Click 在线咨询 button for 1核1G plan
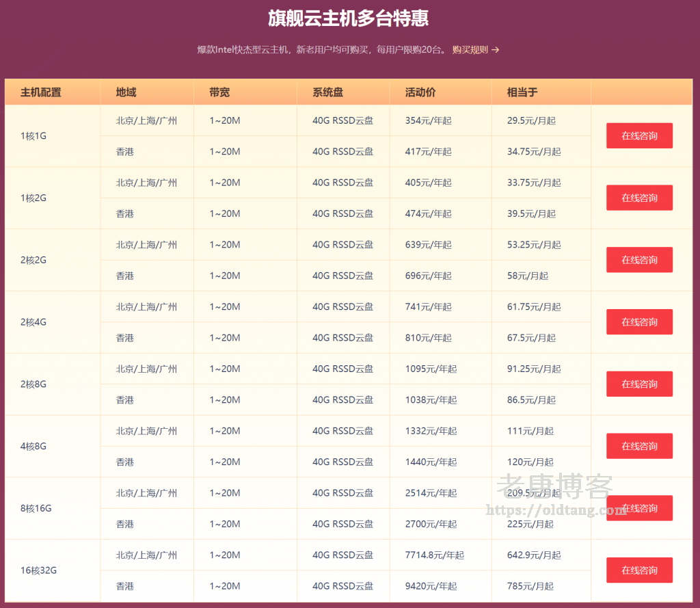Image resolution: width=700 pixels, height=608 pixels. click(639, 135)
